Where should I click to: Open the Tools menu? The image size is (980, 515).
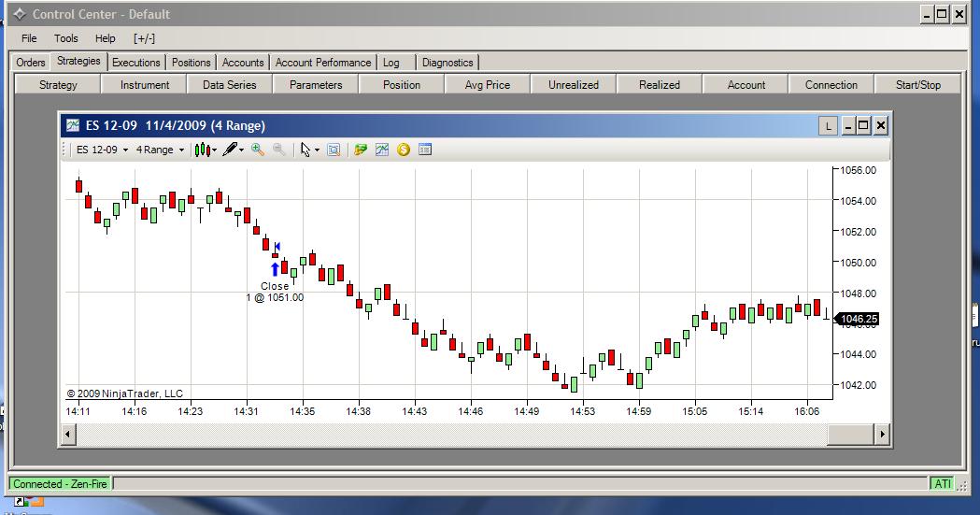point(65,38)
